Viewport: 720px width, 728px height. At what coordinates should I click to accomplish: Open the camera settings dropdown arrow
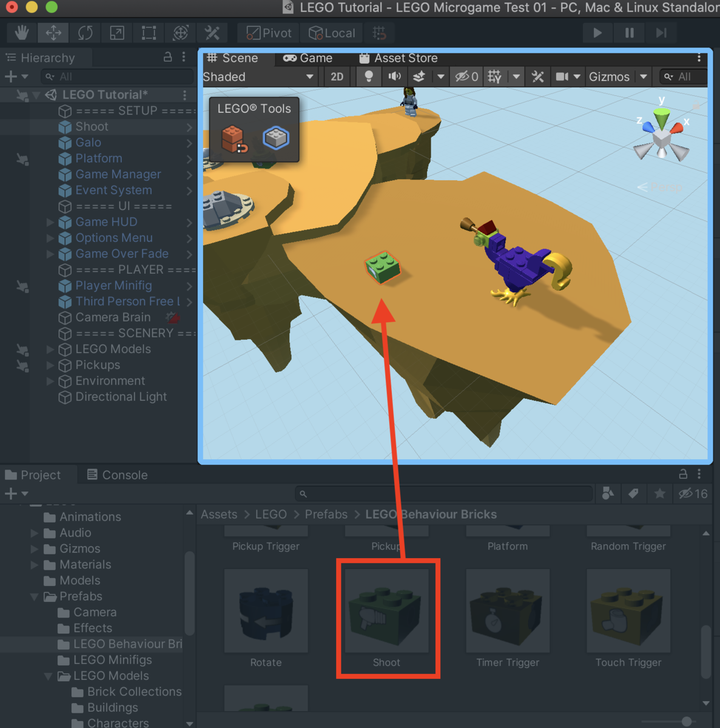[577, 76]
